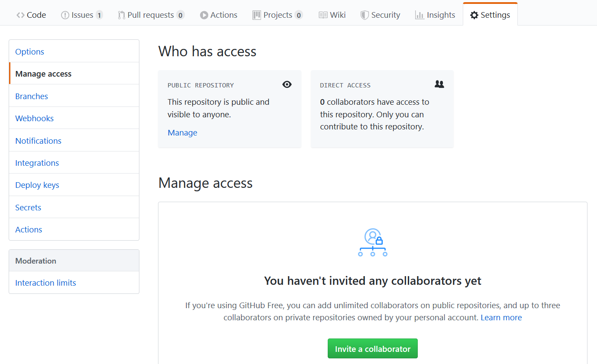Go to the Pull requests tab
This screenshot has height=364, width=597.
(x=151, y=15)
